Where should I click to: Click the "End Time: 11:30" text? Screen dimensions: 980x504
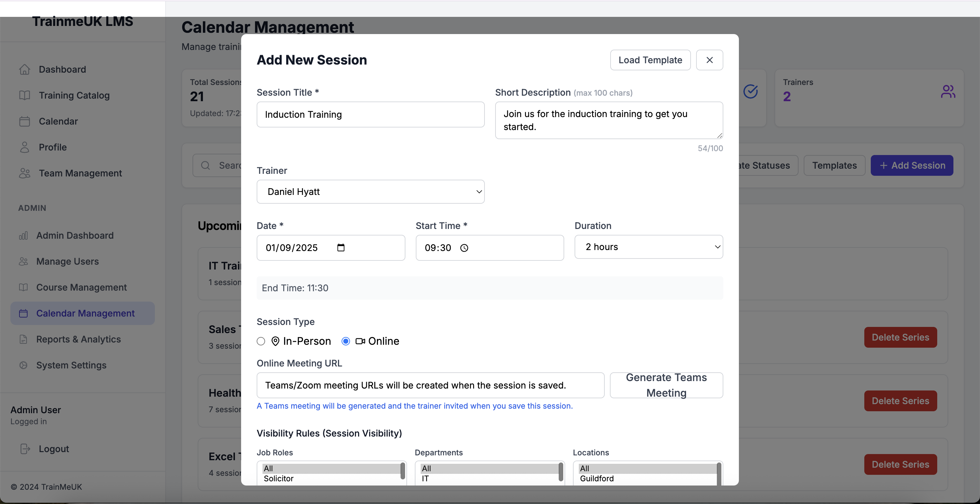tap(295, 288)
